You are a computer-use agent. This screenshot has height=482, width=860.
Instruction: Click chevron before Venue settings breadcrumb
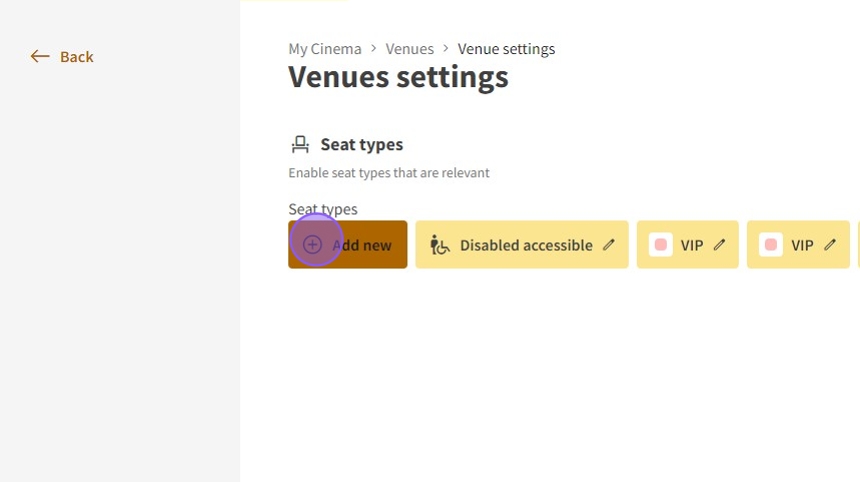tap(446, 48)
